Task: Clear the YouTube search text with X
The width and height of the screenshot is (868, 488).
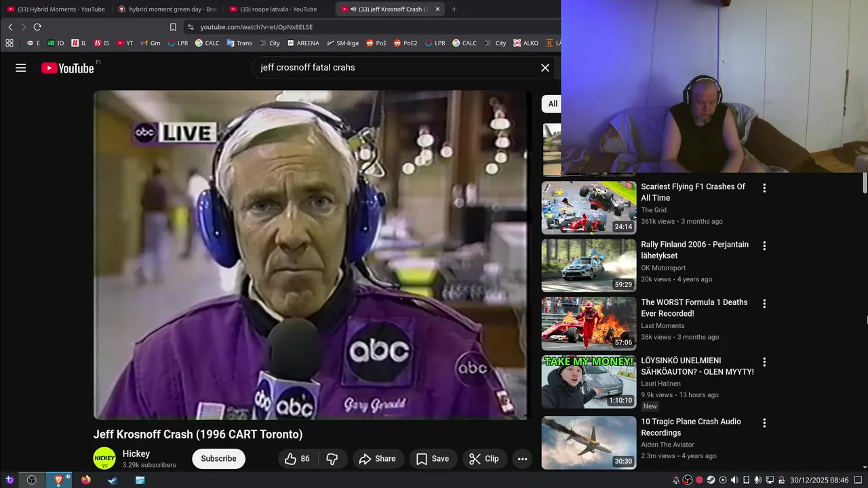Action: (545, 68)
